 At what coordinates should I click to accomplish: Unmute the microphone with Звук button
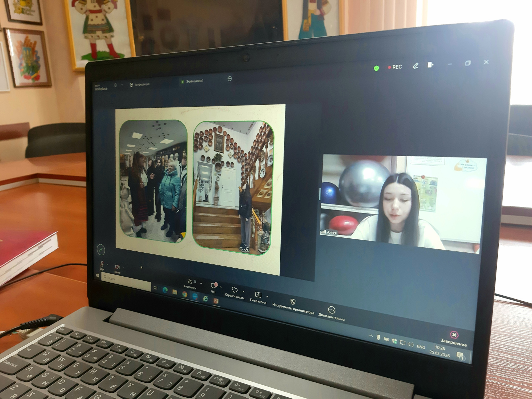click(x=102, y=265)
